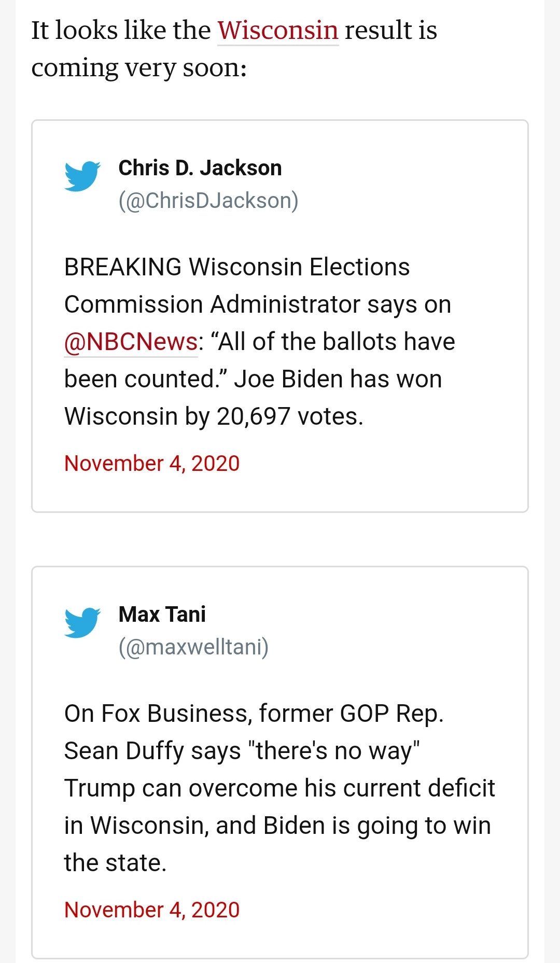Click the '20,697 votes' text
Image resolution: width=560 pixels, height=963 pixels.
click(x=289, y=416)
